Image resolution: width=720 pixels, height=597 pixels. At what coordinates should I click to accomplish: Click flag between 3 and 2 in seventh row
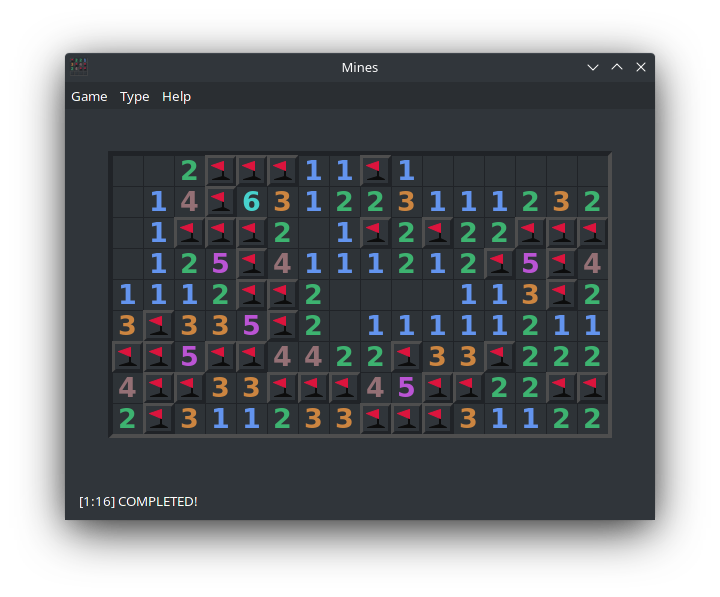point(500,357)
